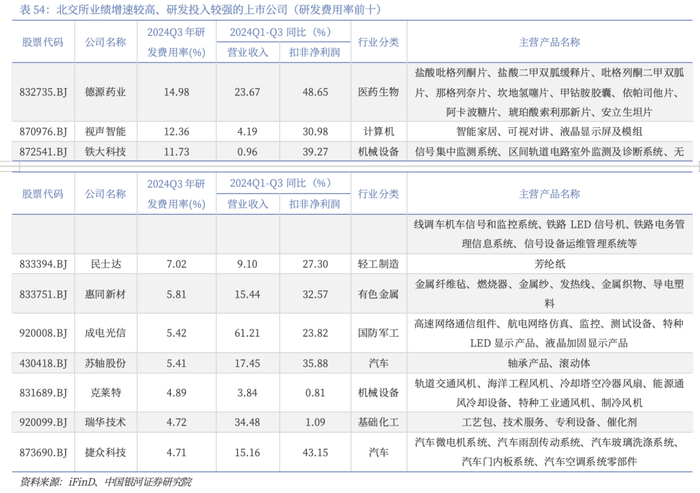The width and height of the screenshot is (700, 493).
Task: Select stock code 873690.BJ
Action: 43,453
